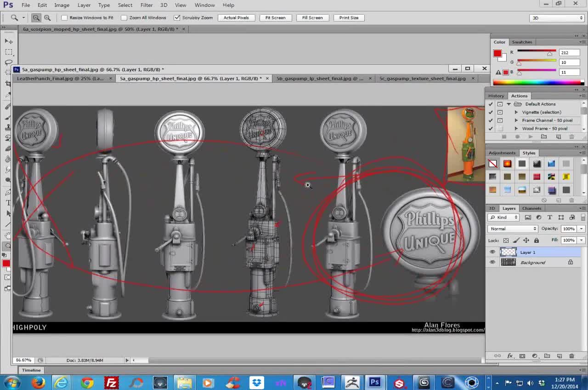Open the 3D workspace dropdown

tap(557, 18)
